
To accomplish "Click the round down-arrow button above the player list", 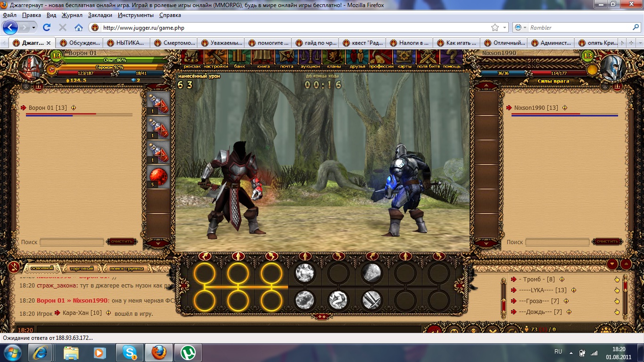I will click(x=612, y=264).
